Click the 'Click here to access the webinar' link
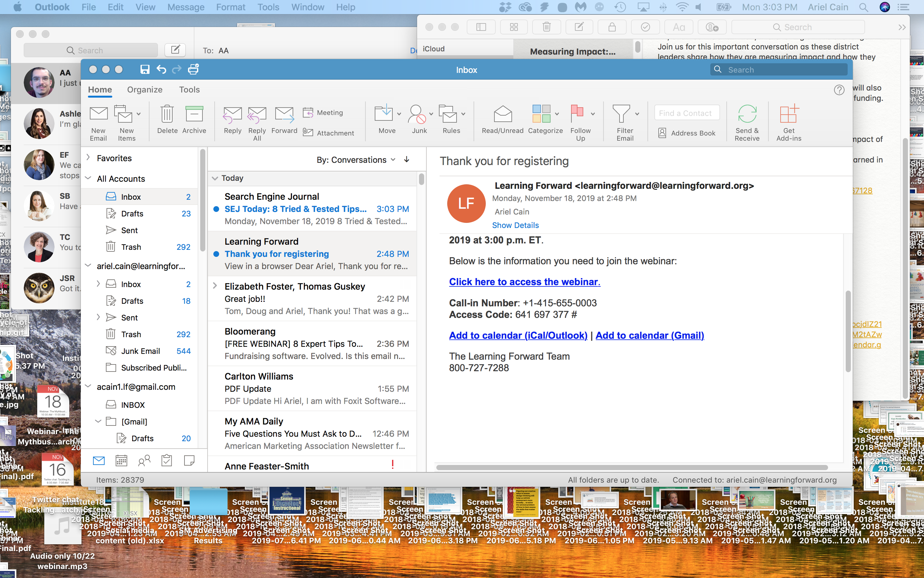Image resolution: width=924 pixels, height=578 pixels. (525, 282)
